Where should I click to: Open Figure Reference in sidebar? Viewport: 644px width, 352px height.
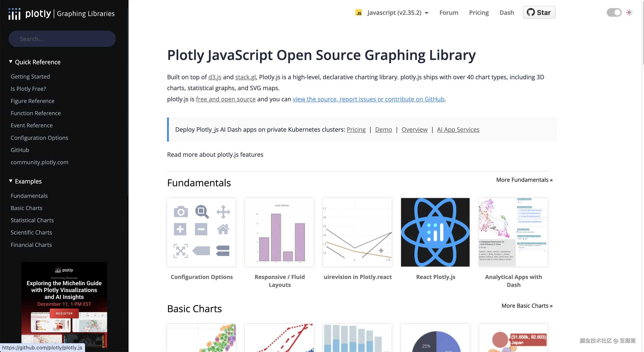[33, 101]
